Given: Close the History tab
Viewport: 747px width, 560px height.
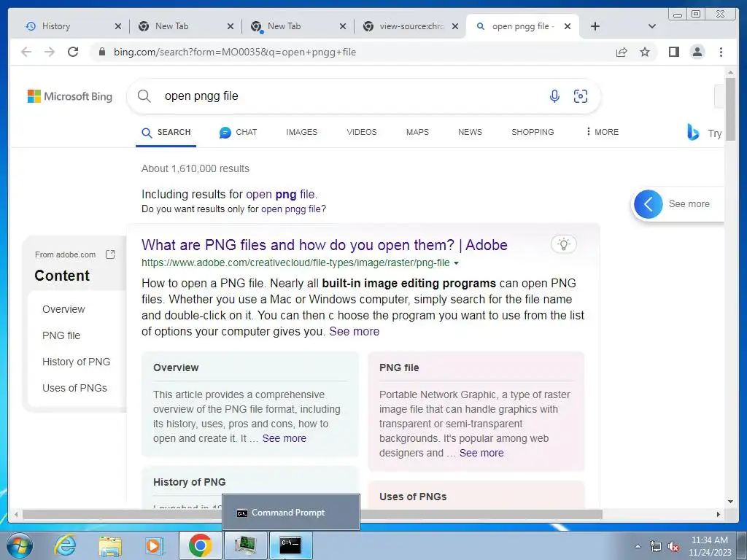Looking at the screenshot, I should pos(118,26).
